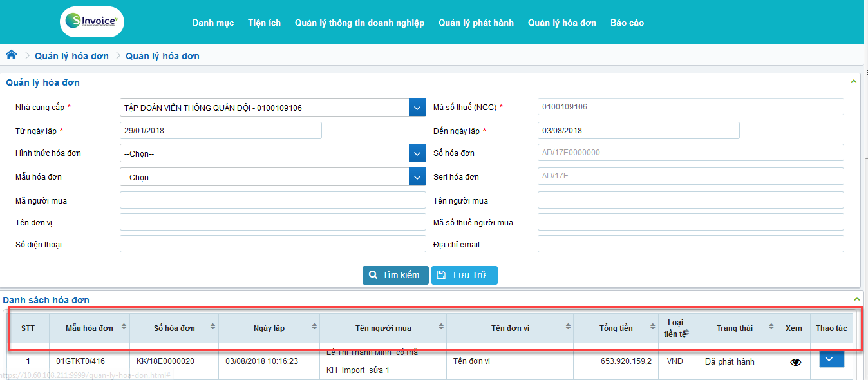Open Thao tác dropdown for first invoice
The image size is (868, 380).
[x=831, y=359]
